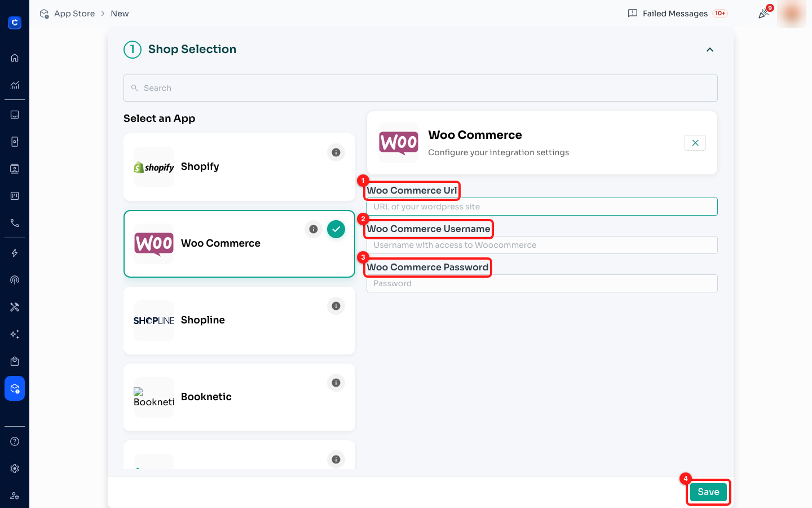The height and width of the screenshot is (508, 812).
Task: Focus the Woo Commerce Url input
Action: coord(542,207)
